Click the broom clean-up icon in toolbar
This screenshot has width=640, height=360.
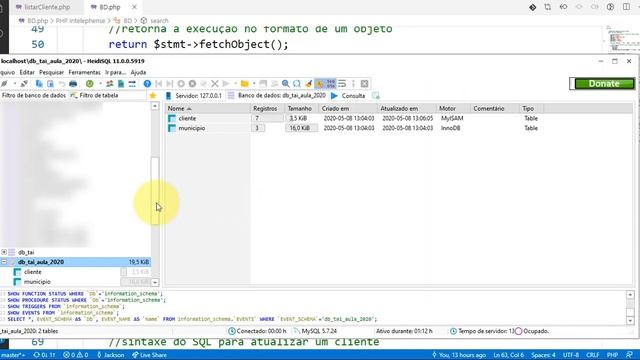point(309,84)
